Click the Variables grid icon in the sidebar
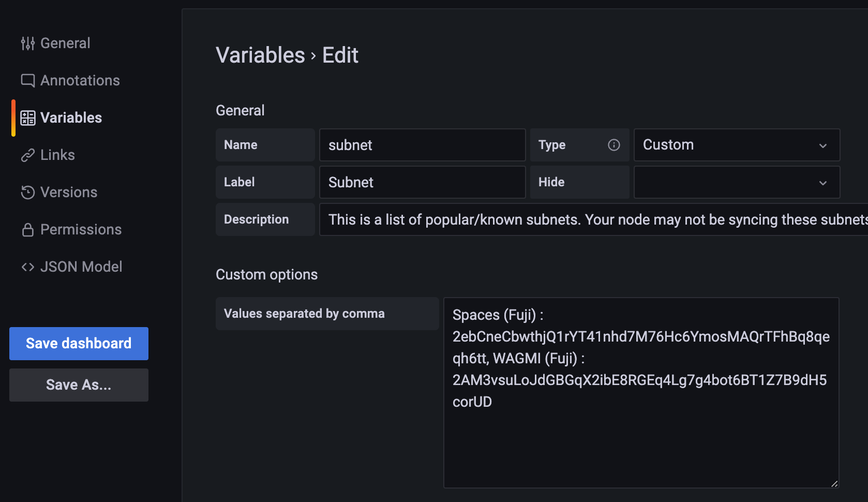Screen dimensions: 868x502 [27, 117]
